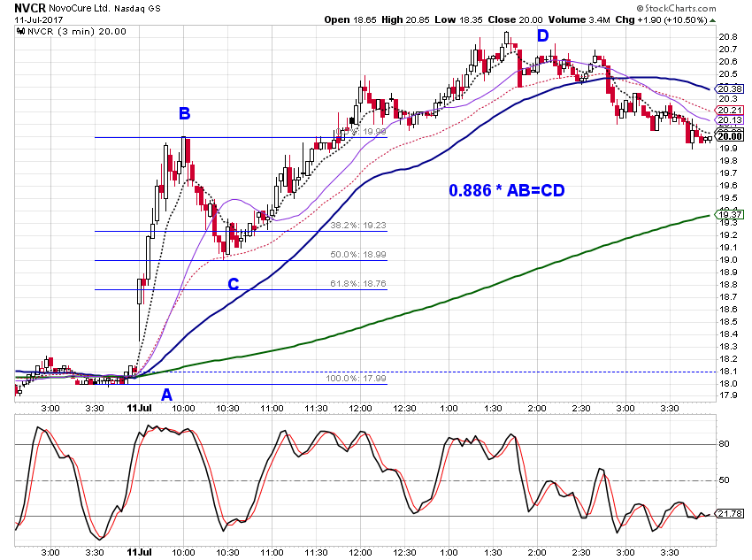Click the bold NVCR ticker title
Viewport: 752px width, 560px height.
(x=30, y=8)
